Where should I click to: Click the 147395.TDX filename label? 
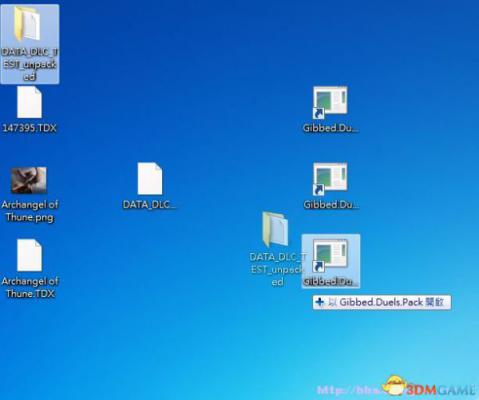point(30,128)
